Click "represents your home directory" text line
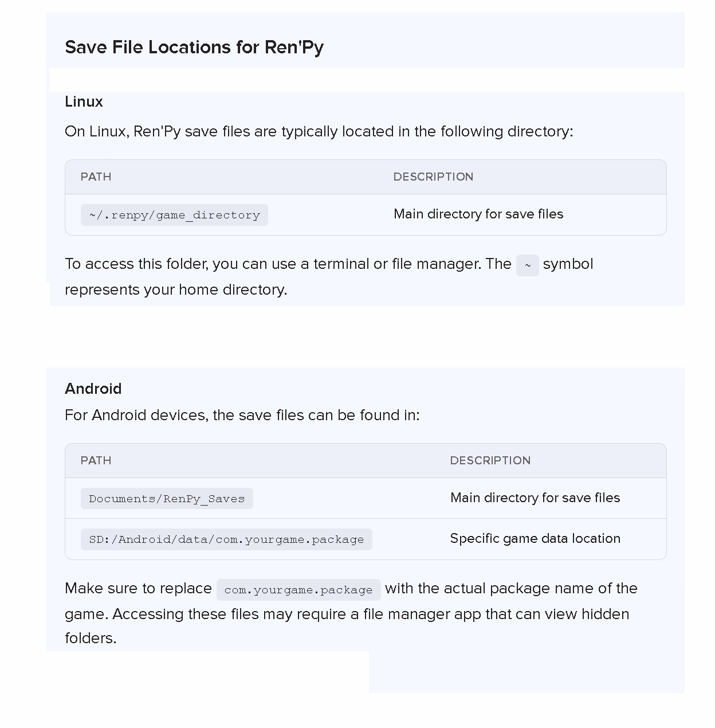 tap(176, 289)
